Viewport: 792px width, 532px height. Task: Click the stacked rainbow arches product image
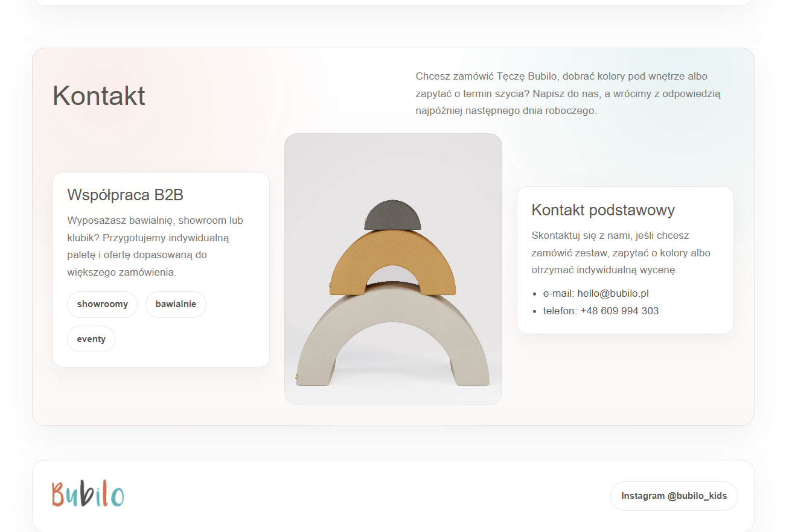click(x=393, y=269)
